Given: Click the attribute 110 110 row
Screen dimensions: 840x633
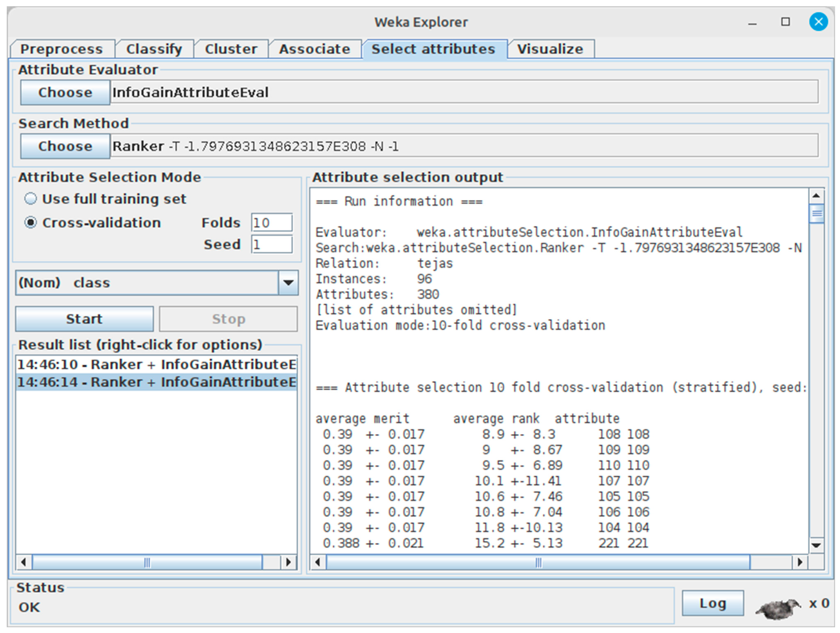Looking at the screenshot, I should [486, 465].
